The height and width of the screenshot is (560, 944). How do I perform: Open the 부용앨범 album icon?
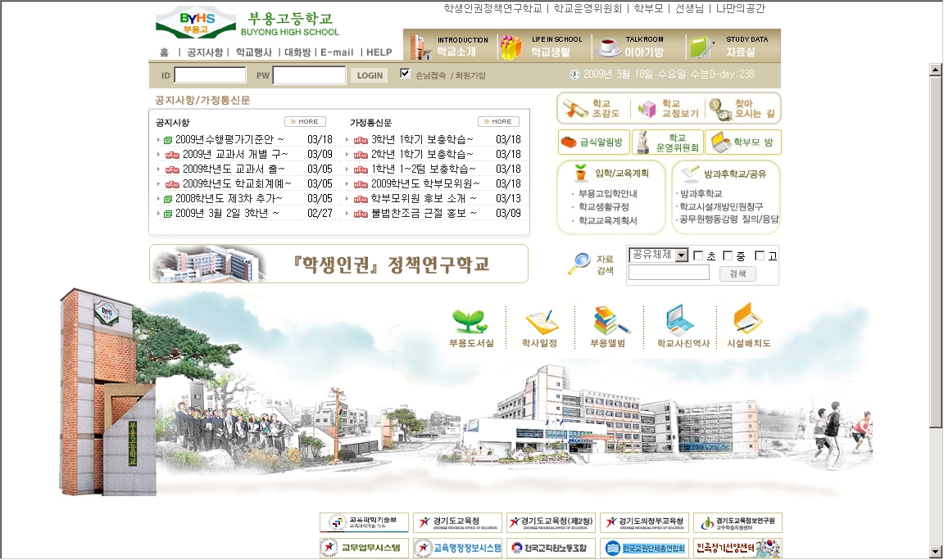tap(607, 320)
